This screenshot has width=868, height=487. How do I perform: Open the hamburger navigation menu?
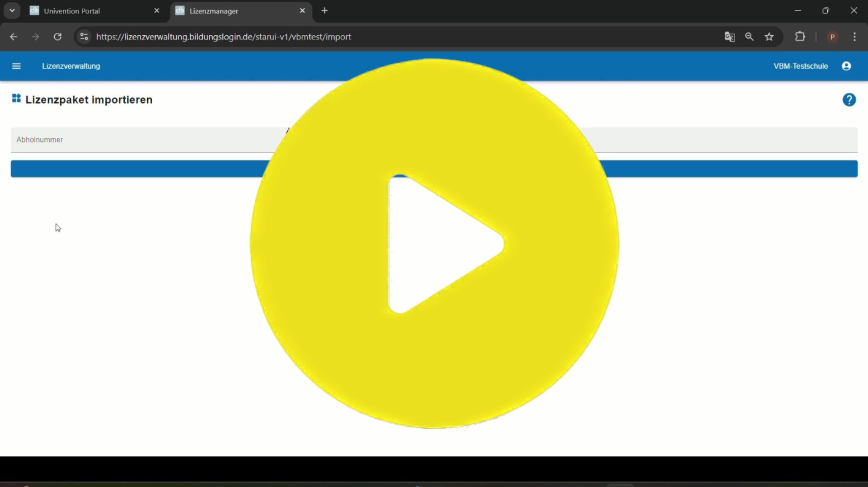[16, 66]
